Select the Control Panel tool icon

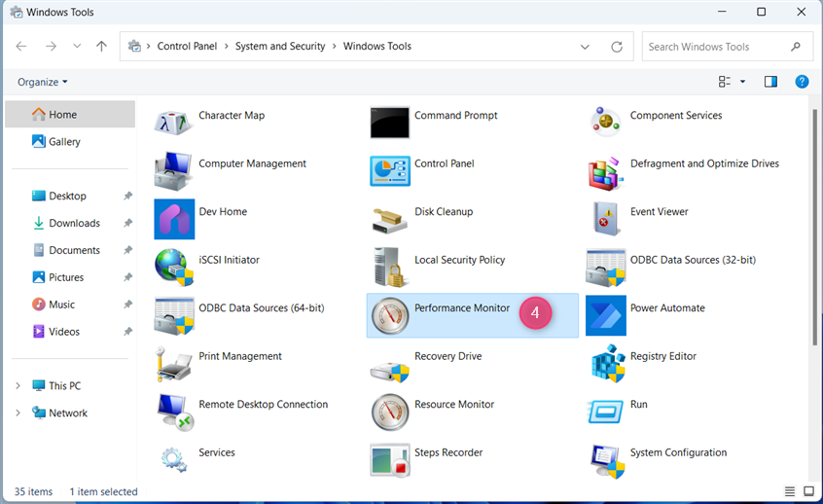[389, 170]
